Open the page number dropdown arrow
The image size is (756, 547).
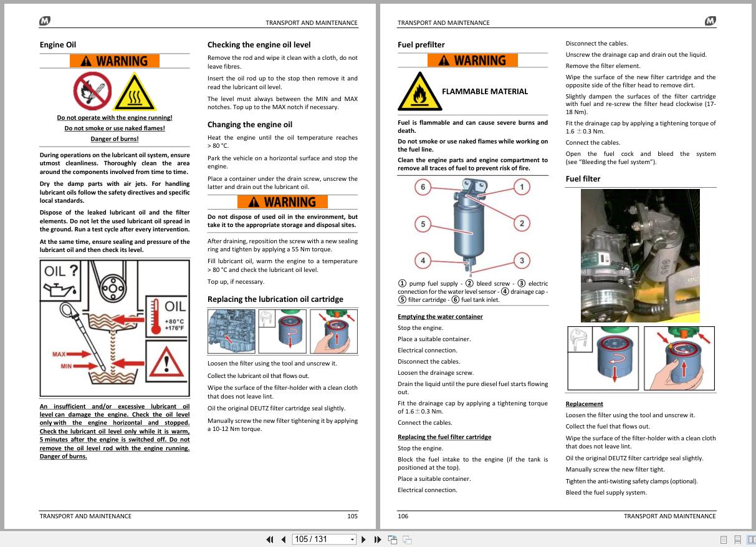pyautogui.click(x=352, y=540)
